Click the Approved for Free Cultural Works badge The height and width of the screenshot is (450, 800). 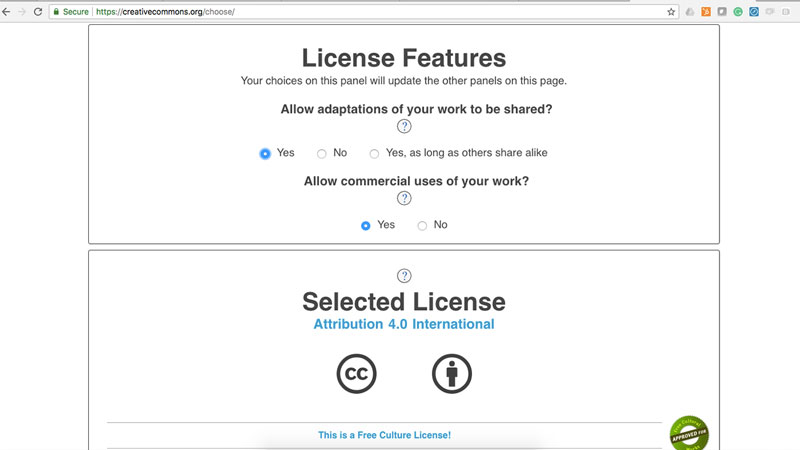689,433
